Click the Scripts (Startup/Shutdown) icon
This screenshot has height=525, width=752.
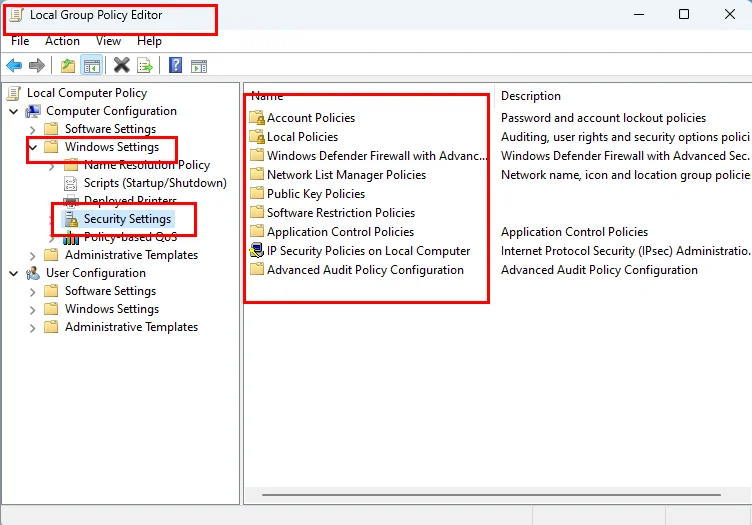click(x=71, y=183)
